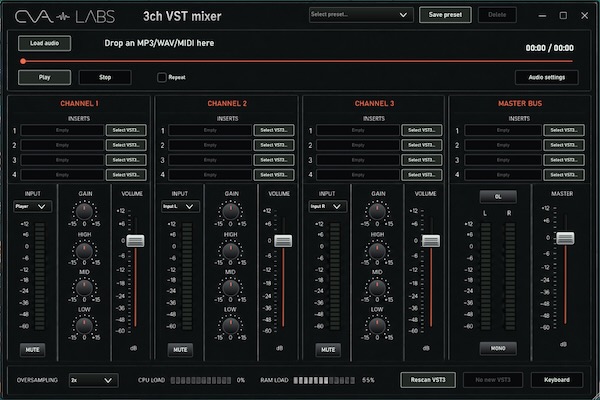The width and height of the screenshot is (600, 400).
Task: Click Channel 2 GAIN knob
Action: (230, 212)
